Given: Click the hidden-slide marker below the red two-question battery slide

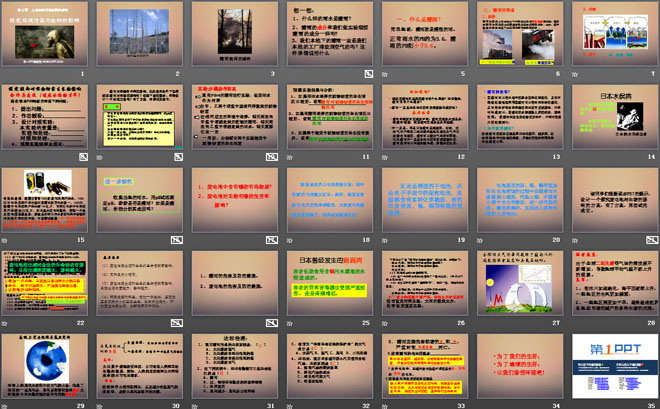Looking at the screenshot, I should 272,240.
